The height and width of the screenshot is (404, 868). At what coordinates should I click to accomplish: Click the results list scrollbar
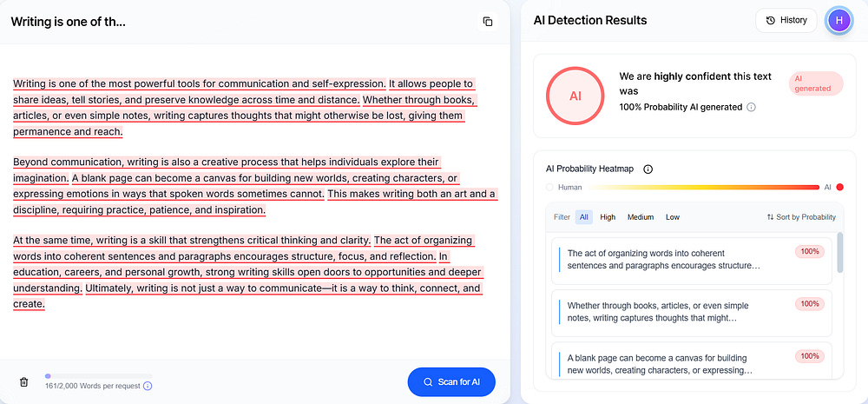coord(840,253)
